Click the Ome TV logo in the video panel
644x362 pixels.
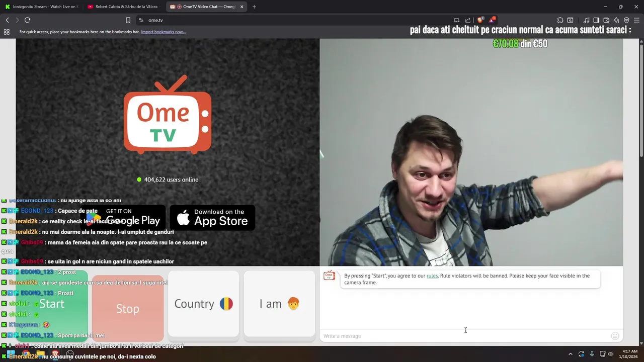tap(168, 115)
